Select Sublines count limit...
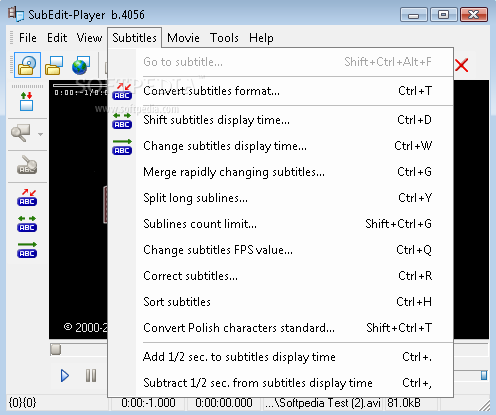The height and width of the screenshot is (415, 496). tap(281, 224)
